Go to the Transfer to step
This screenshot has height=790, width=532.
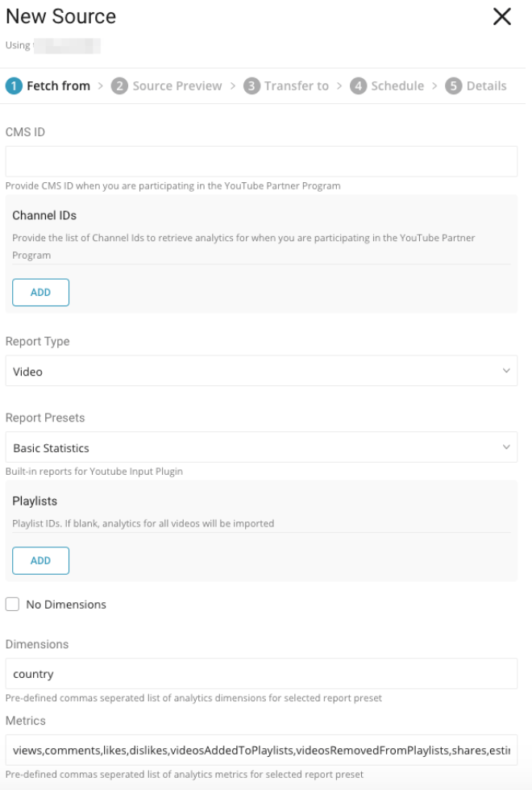tap(296, 86)
